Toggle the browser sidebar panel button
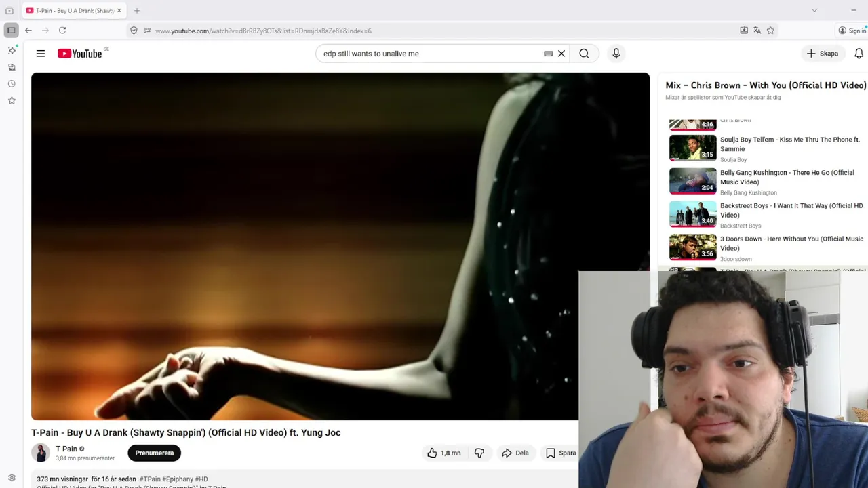The height and width of the screenshot is (488, 868). pyautogui.click(x=11, y=30)
